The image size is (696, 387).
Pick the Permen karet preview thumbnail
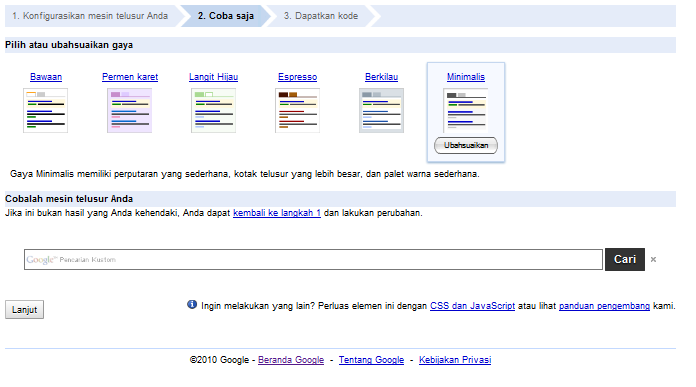click(x=129, y=111)
